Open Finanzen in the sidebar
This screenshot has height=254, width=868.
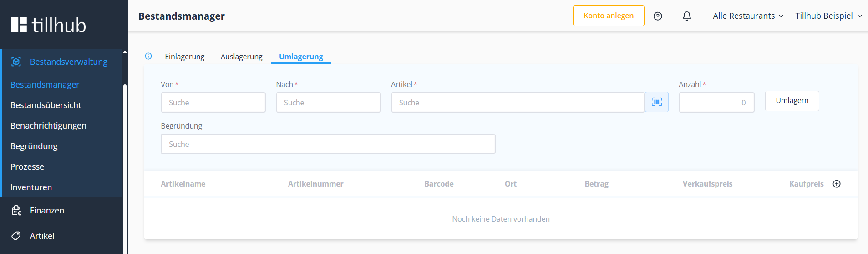pos(47,210)
